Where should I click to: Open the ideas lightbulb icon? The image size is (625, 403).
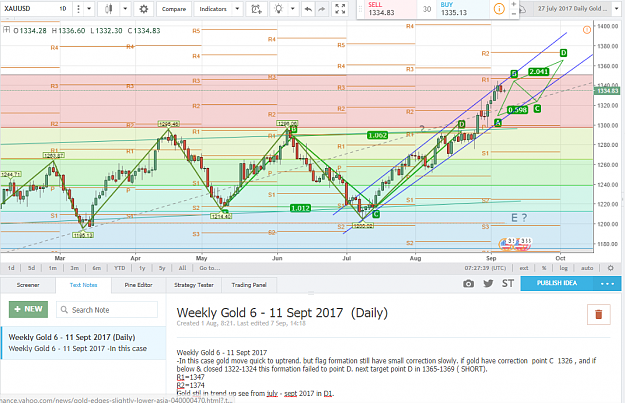[279, 9]
